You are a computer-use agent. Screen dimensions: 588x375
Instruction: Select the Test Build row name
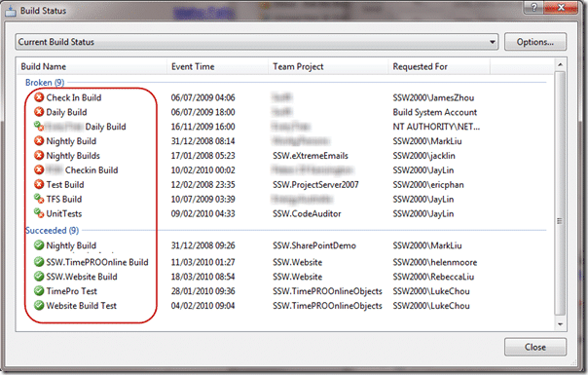point(65,185)
